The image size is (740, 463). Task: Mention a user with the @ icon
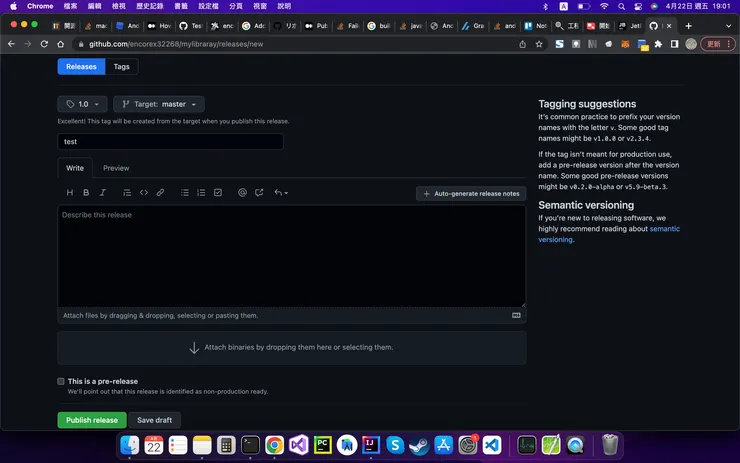[242, 192]
